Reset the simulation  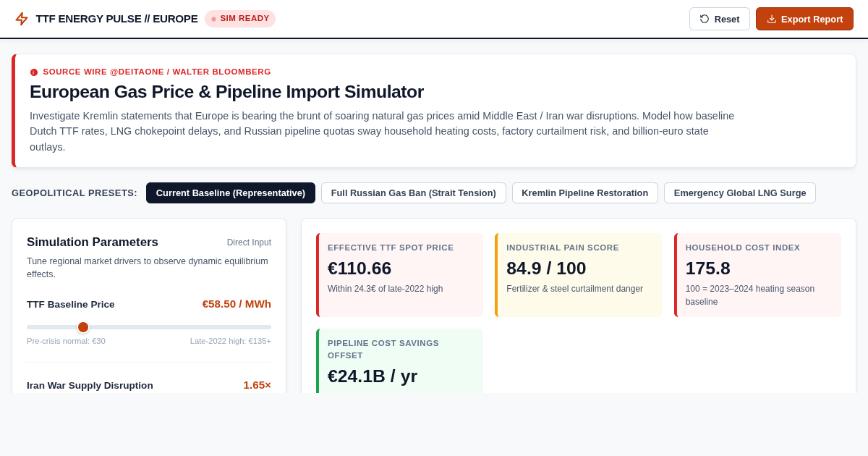click(x=720, y=19)
